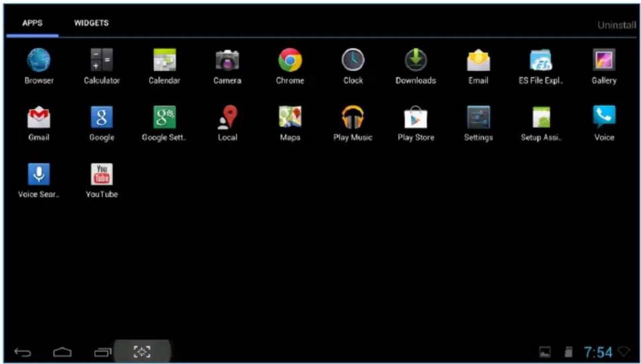
Task: Tap the screenshot capture button
Action: pos(142,352)
